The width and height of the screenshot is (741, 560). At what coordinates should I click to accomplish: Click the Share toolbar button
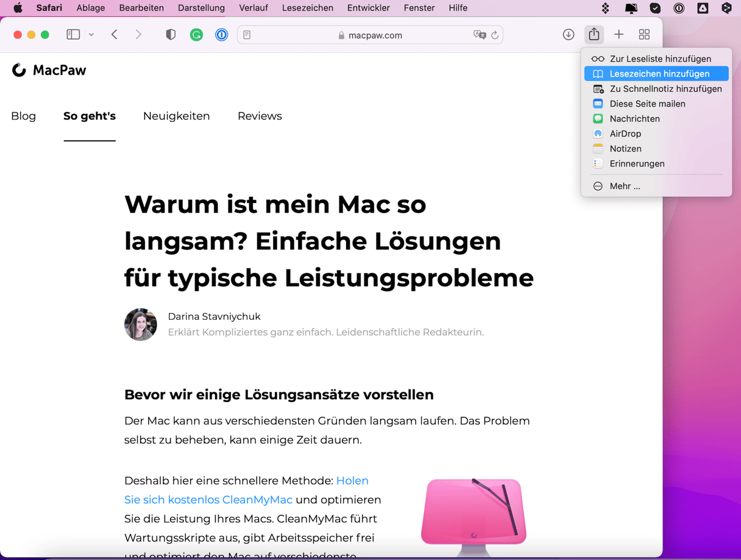[x=594, y=34]
